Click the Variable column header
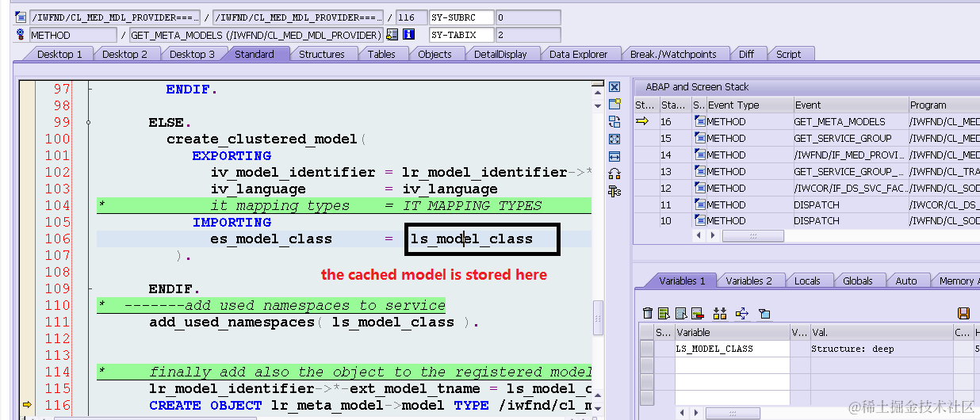This screenshot has height=420, width=980. coord(731,333)
